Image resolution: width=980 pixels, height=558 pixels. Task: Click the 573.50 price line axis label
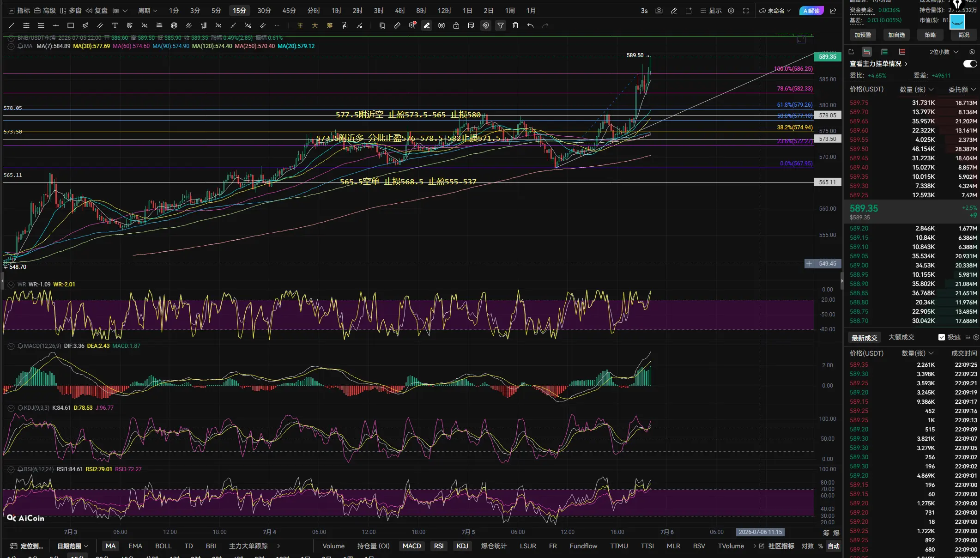tap(827, 139)
